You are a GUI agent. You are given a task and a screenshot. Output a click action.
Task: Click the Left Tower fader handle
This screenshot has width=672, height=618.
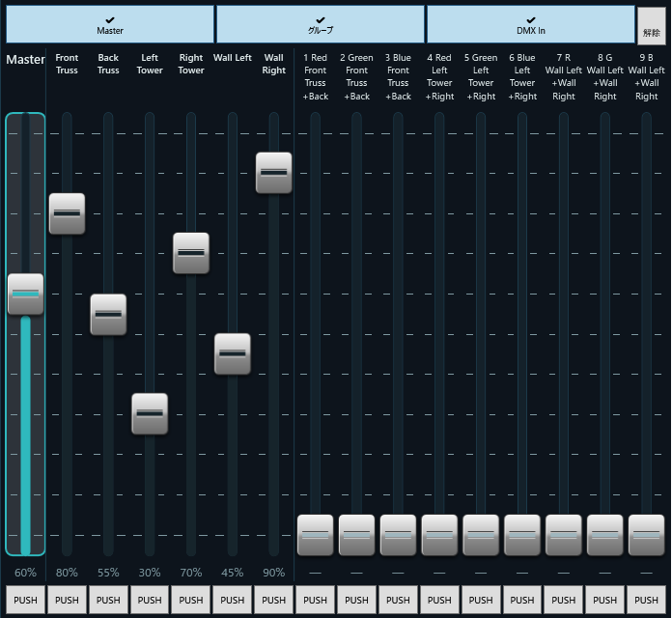click(x=150, y=413)
